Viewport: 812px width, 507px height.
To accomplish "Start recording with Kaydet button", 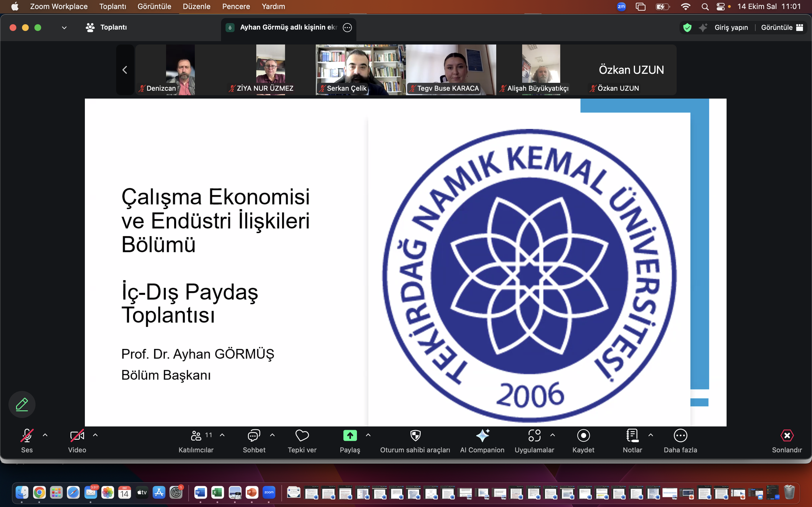I will [584, 436].
